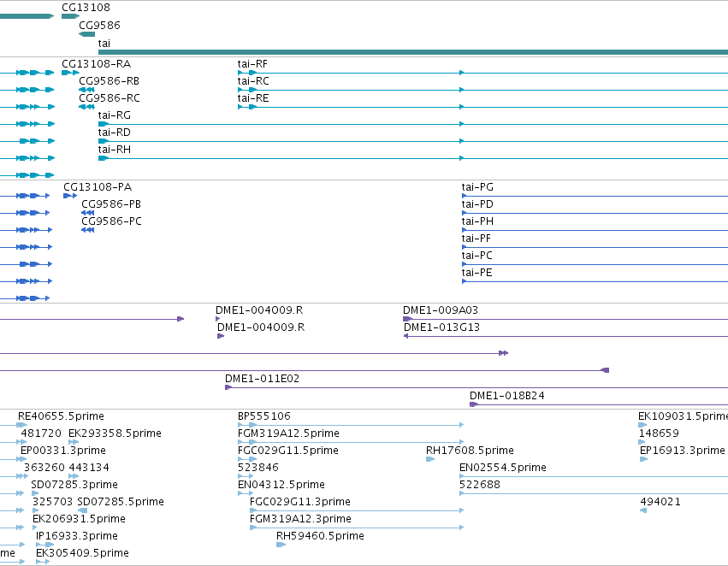Click the CG9586 gene label
Viewport: 728px width, 566px height.
pos(99,25)
